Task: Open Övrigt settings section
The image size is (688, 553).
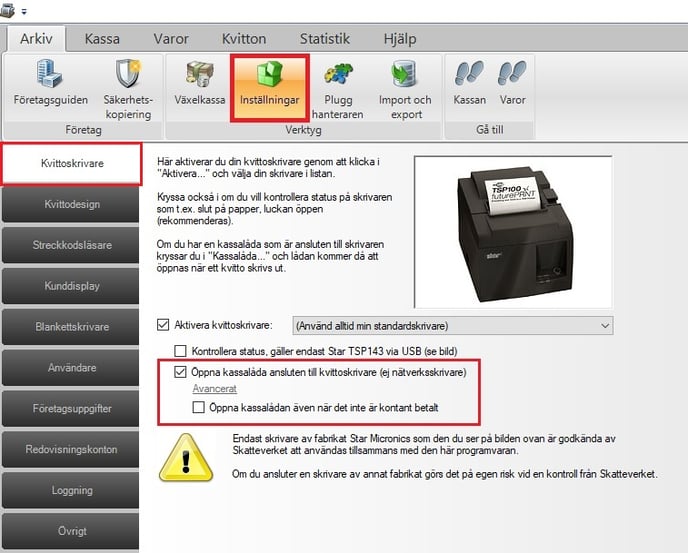Action: click(71, 531)
